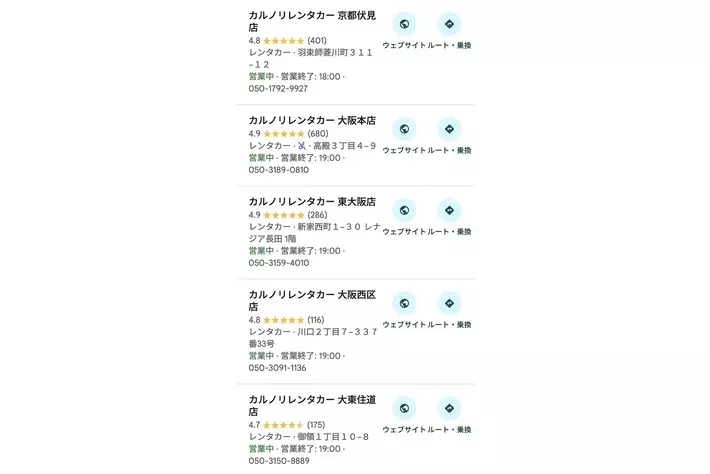Select カルノリレンタカー 東大阪店 listing title
This screenshot has height=474, width=710.
click(312, 201)
